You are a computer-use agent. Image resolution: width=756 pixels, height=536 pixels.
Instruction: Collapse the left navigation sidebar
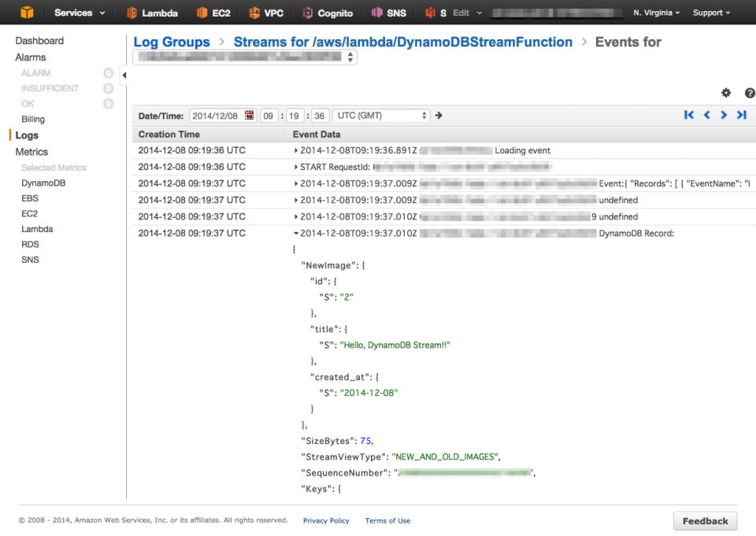124,74
